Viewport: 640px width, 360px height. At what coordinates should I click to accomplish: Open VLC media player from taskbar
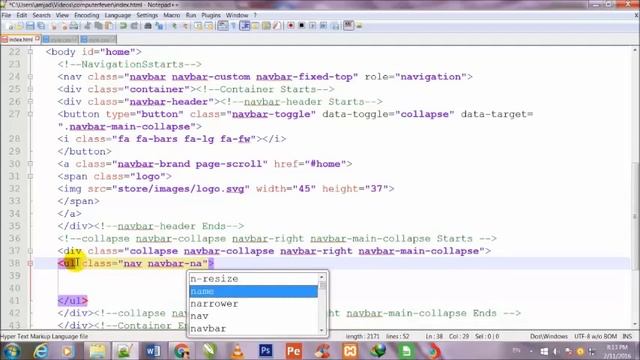coord(238,351)
